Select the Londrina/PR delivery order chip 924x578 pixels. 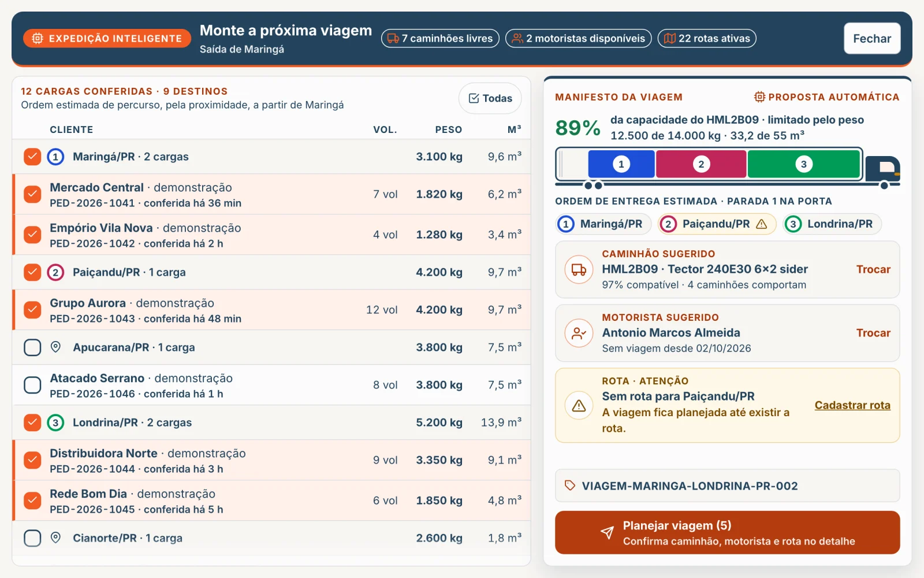(x=832, y=224)
